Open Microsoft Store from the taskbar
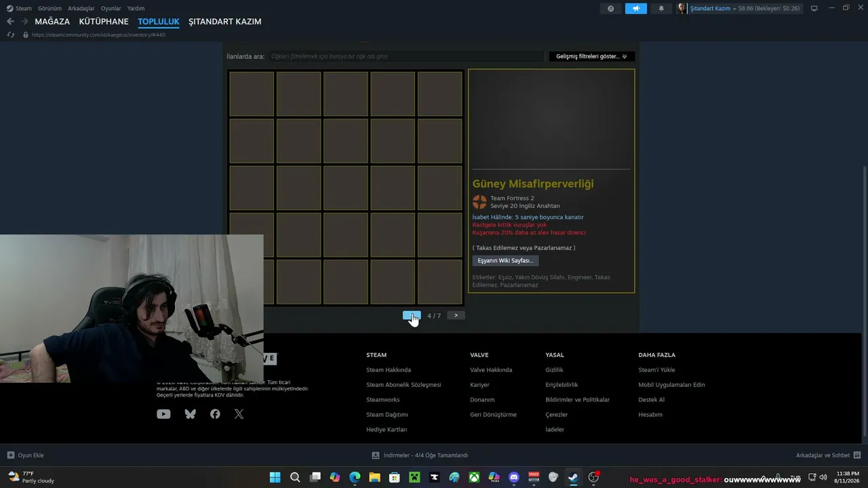Screen dimensions: 868x488 [395, 477]
